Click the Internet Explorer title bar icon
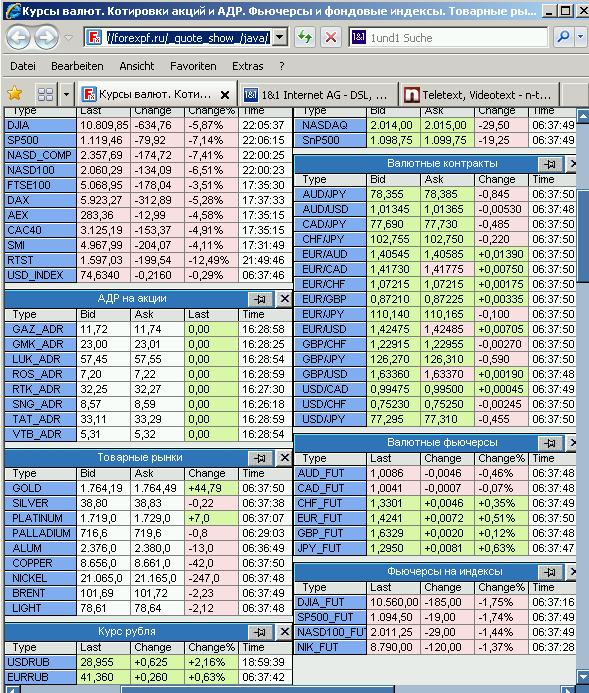This screenshot has width=589, height=693. (13, 10)
